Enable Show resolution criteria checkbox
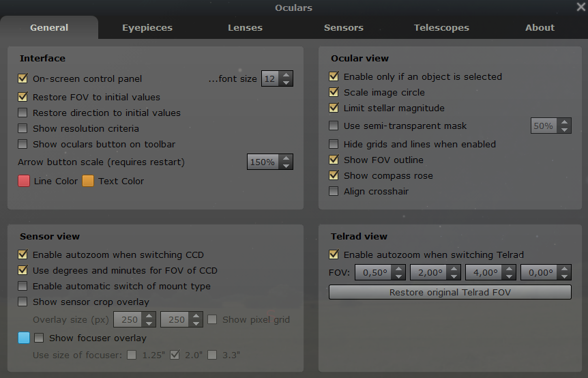This screenshot has width=588, height=378. 23,128
